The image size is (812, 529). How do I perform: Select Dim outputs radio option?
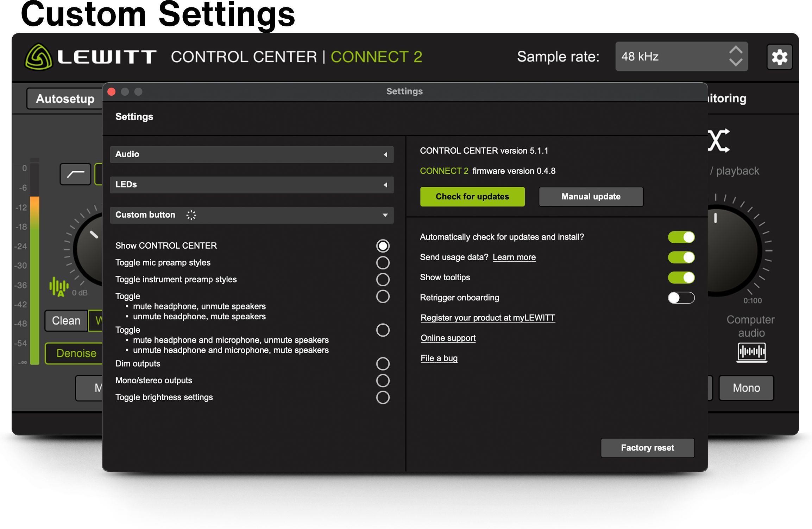[383, 364]
